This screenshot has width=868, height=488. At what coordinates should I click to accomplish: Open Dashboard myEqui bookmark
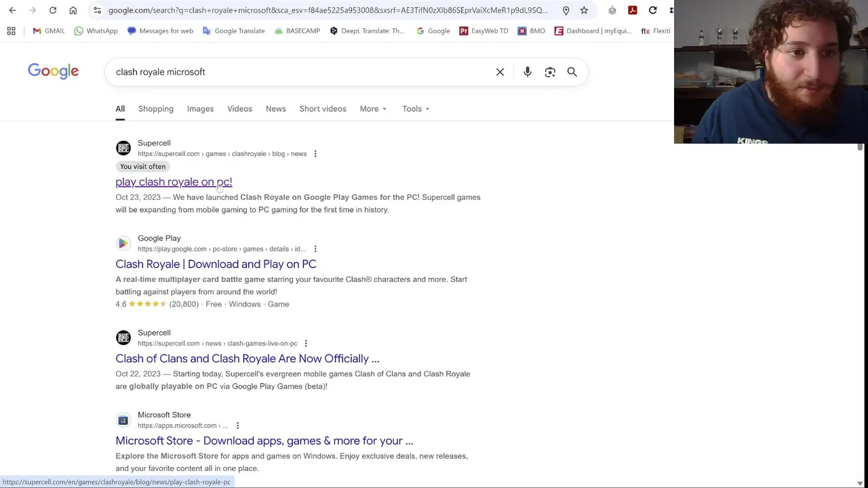point(593,30)
